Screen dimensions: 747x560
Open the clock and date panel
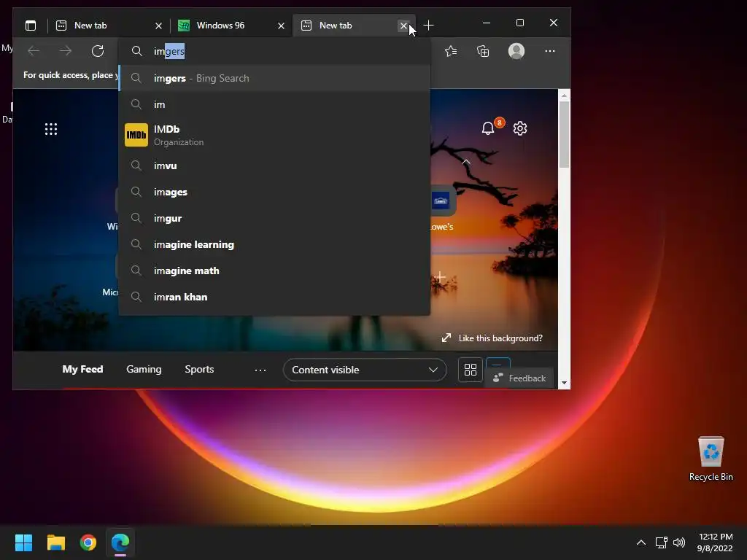[x=715, y=542]
